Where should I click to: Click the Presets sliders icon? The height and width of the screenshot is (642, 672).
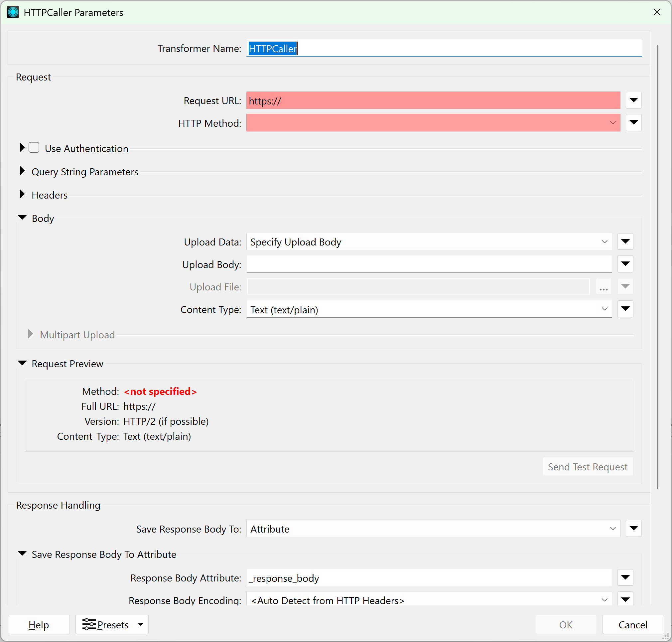89,624
